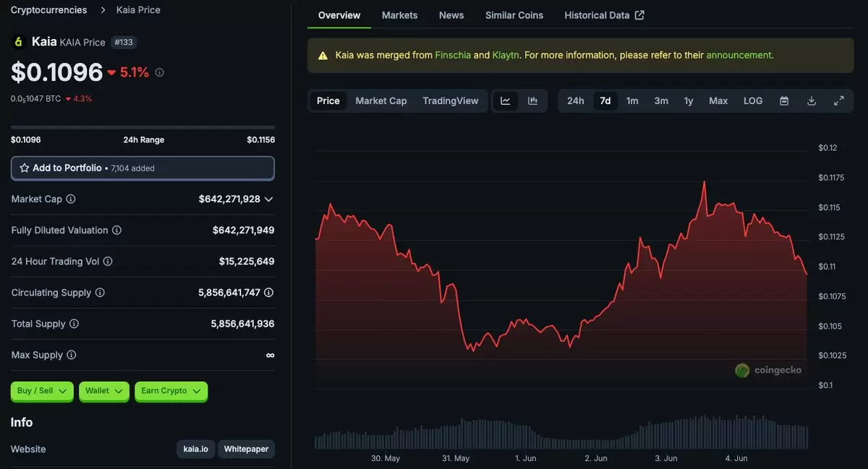Switch to the News tab
Screen dimensions: 868x469
[x=451, y=15]
